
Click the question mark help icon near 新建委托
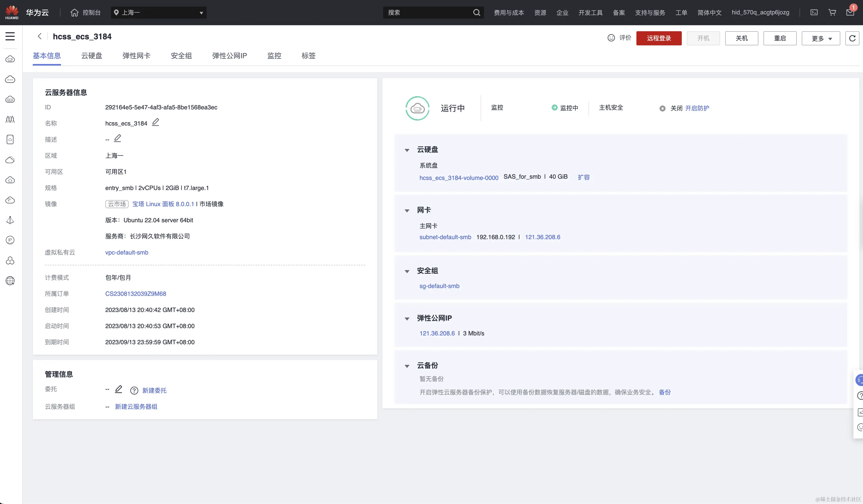point(134,390)
